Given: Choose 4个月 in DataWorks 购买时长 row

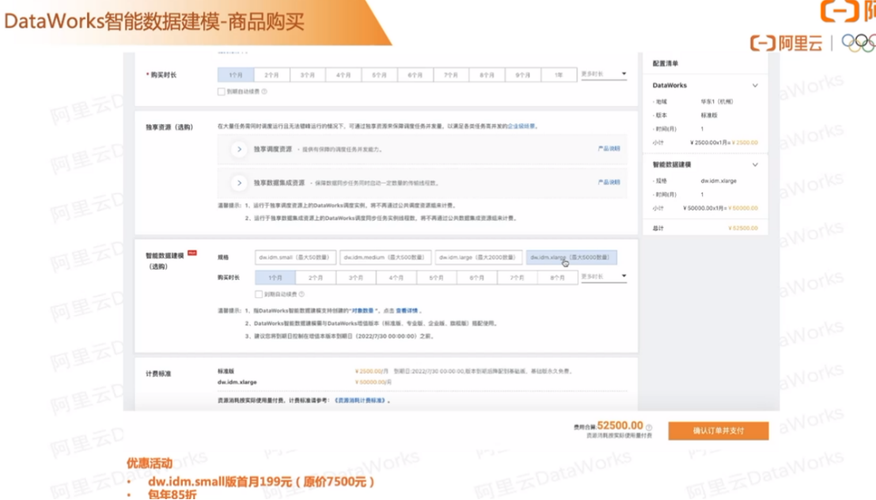Looking at the screenshot, I should (x=343, y=75).
